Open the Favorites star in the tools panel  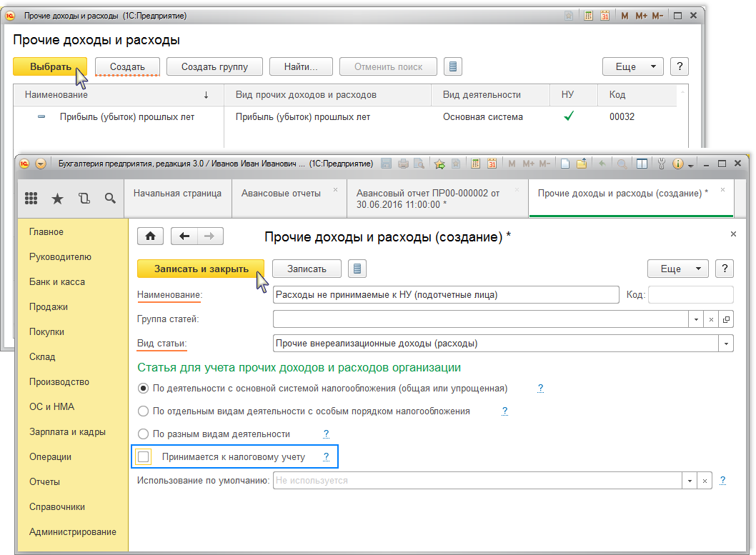coord(57,198)
